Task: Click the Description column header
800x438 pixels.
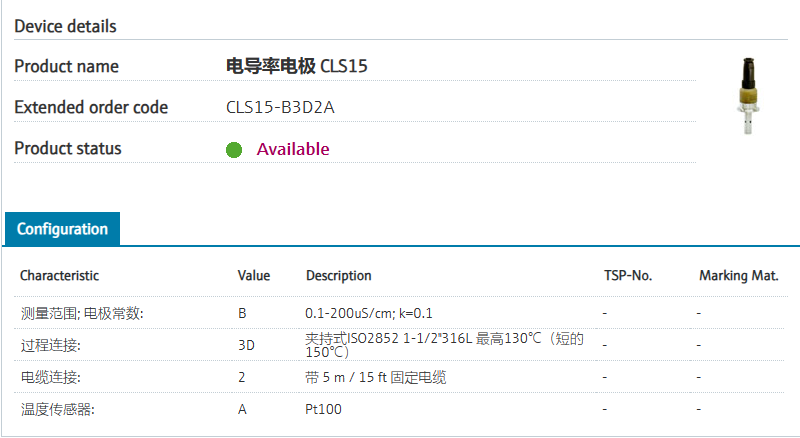Action: coord(338,275)
